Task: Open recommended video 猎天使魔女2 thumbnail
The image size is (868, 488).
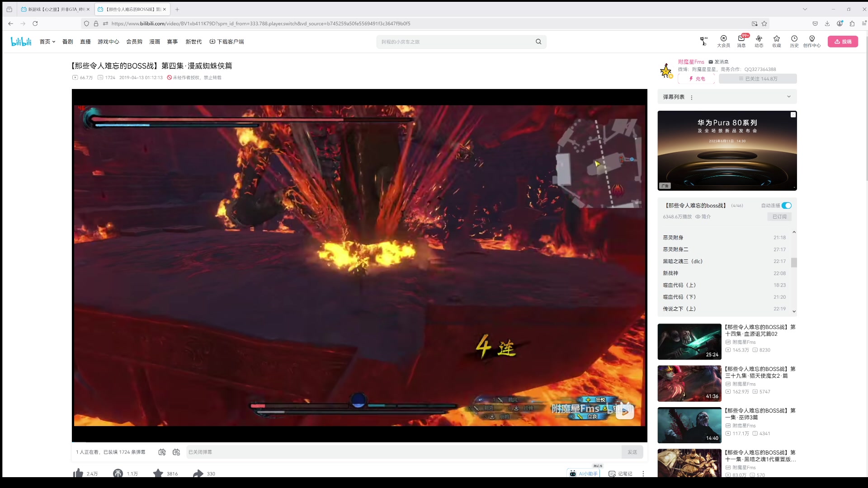Action: [689, 384]
